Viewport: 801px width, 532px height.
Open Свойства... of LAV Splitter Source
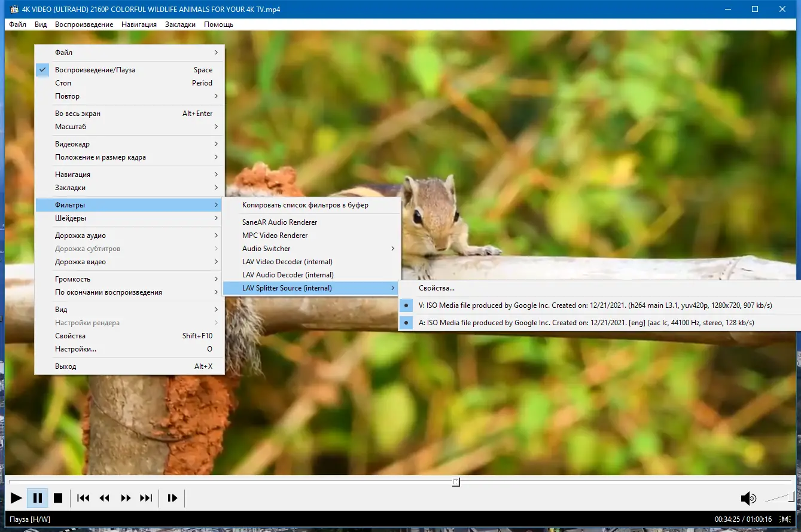click(x=600, y=288)
